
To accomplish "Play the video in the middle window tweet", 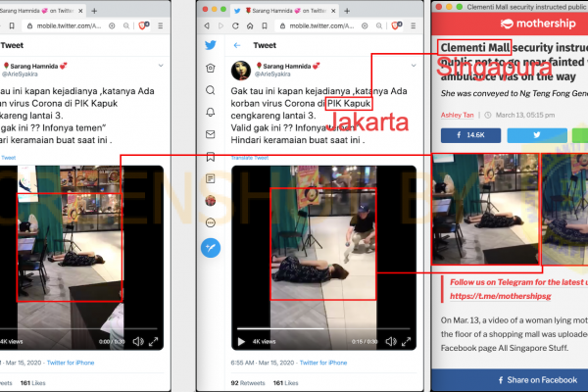I will click(x=241, y=341).
